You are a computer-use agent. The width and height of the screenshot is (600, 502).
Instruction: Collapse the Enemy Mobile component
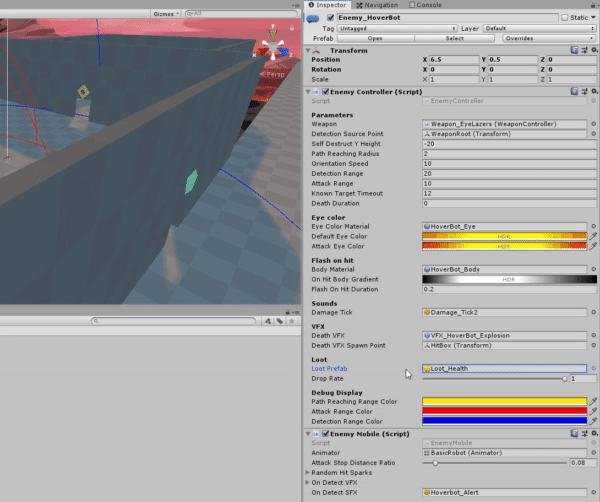[x=308, y=434]
